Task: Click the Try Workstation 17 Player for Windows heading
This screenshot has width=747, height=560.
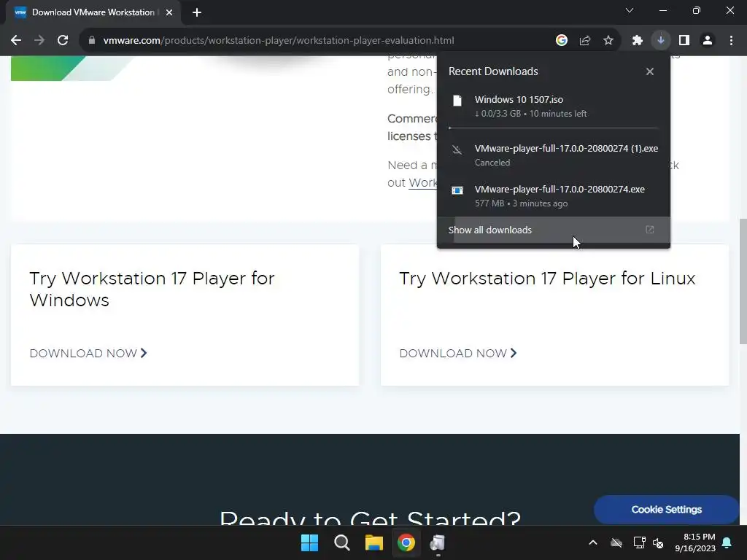Action: pyautogui.click(x=152, y=289)
